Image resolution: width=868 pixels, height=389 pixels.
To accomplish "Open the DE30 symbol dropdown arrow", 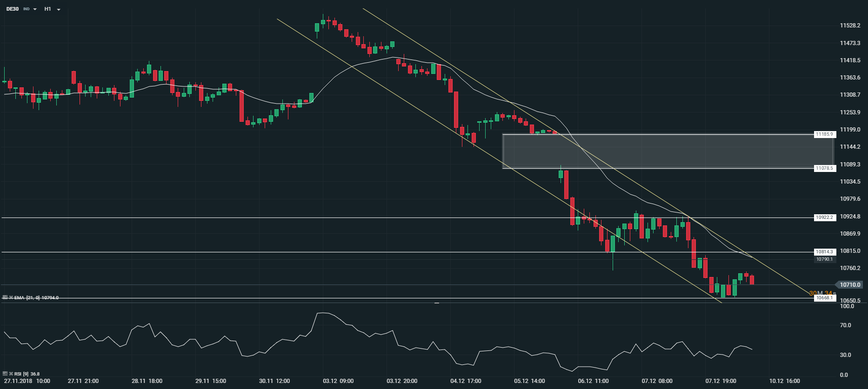I will pyautogui.click(x=35, y=9).
